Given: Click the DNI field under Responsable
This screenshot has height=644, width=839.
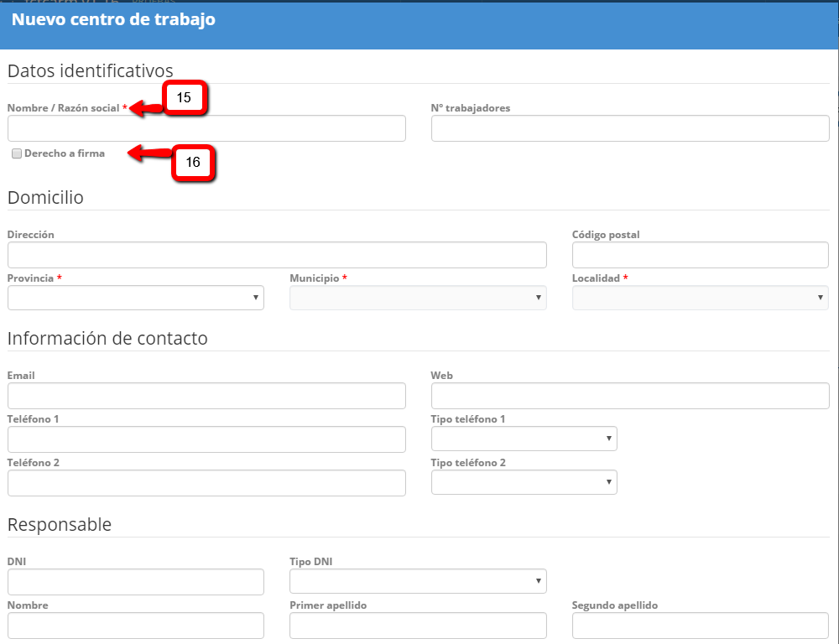Looking at the screenshot, I should point(135,582).
